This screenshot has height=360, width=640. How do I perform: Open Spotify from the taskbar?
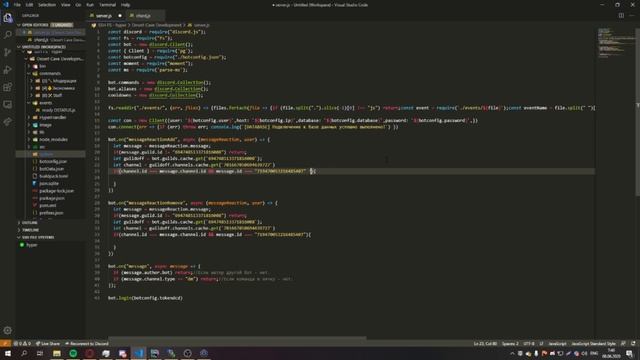pos(73,353)
